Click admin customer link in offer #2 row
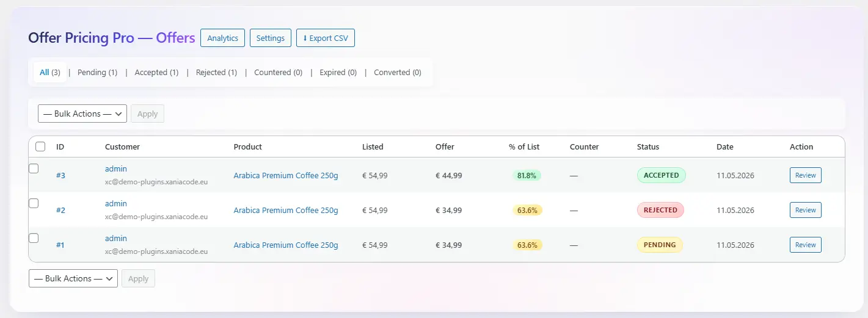 click(x=116, y=203)
